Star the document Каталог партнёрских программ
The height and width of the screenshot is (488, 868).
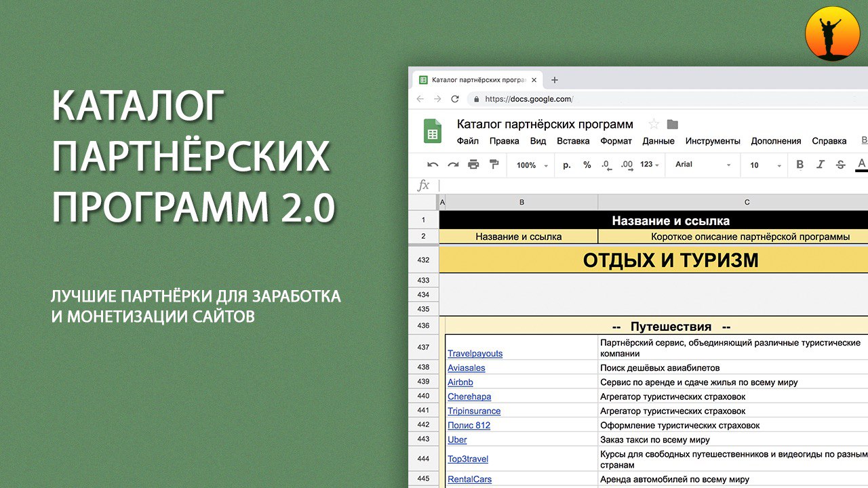654,124
